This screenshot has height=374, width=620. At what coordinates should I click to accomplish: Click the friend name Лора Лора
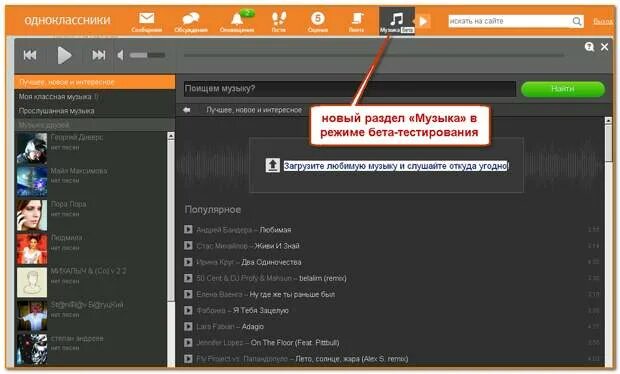[x=68, y=204]
